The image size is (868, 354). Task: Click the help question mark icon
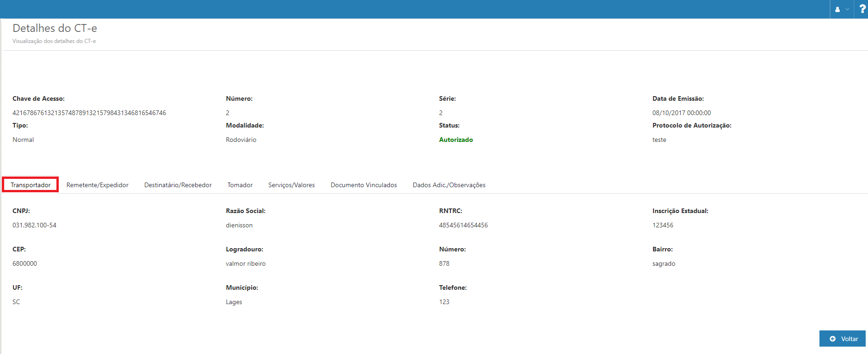point(862,9)
